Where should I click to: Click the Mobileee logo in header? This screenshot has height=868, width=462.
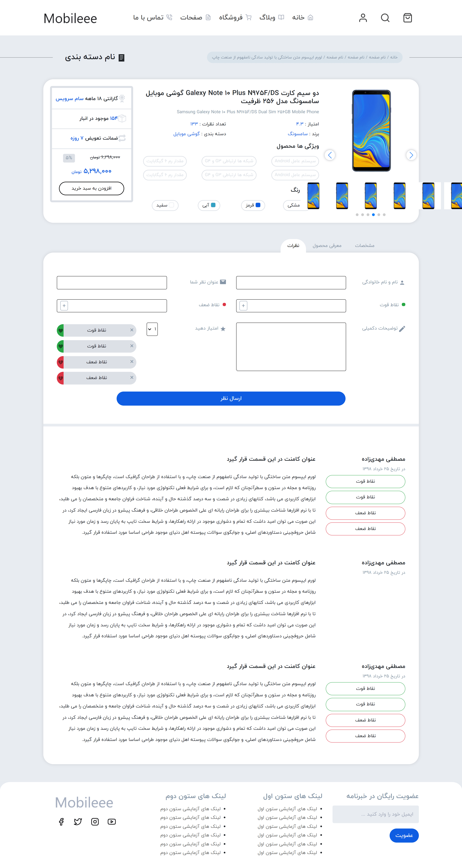70,19
